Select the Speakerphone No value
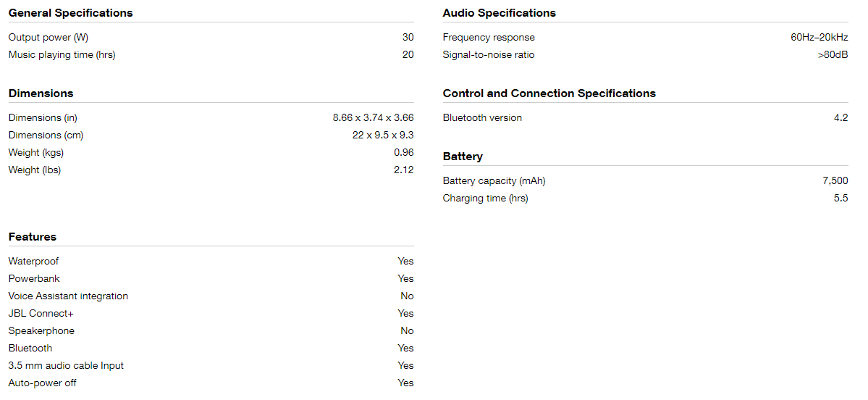This screenshot has width=868, height=400. click(407, 330)
